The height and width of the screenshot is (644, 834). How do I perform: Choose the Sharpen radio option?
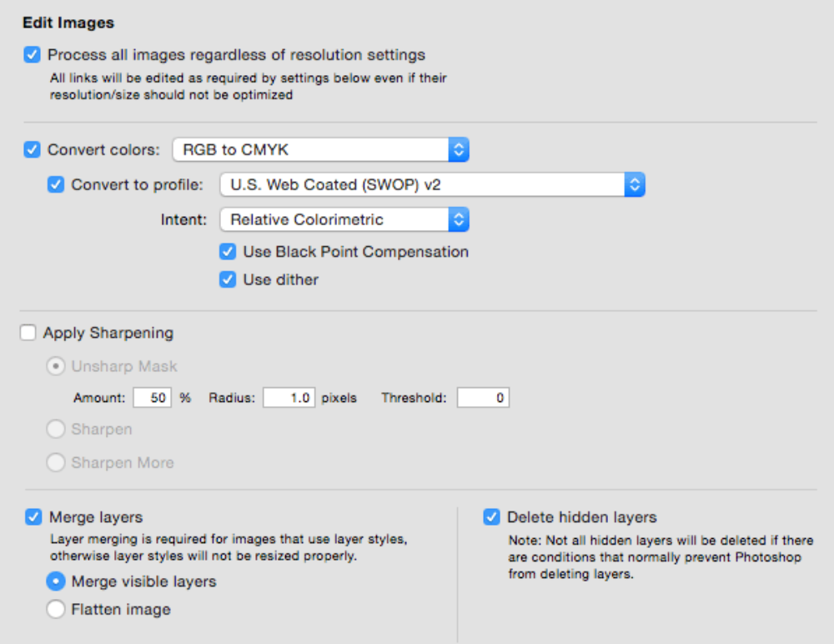coord(56,430)
